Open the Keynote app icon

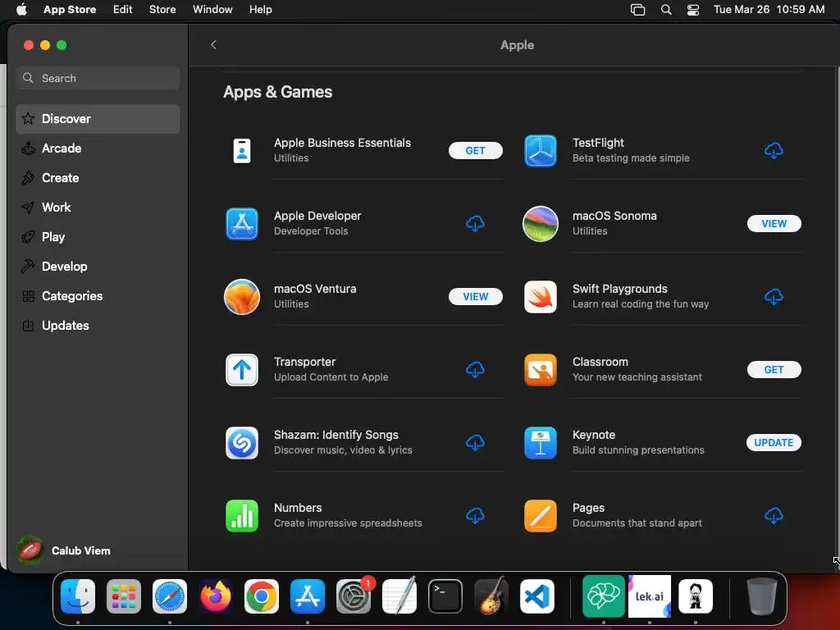point(540,442)
